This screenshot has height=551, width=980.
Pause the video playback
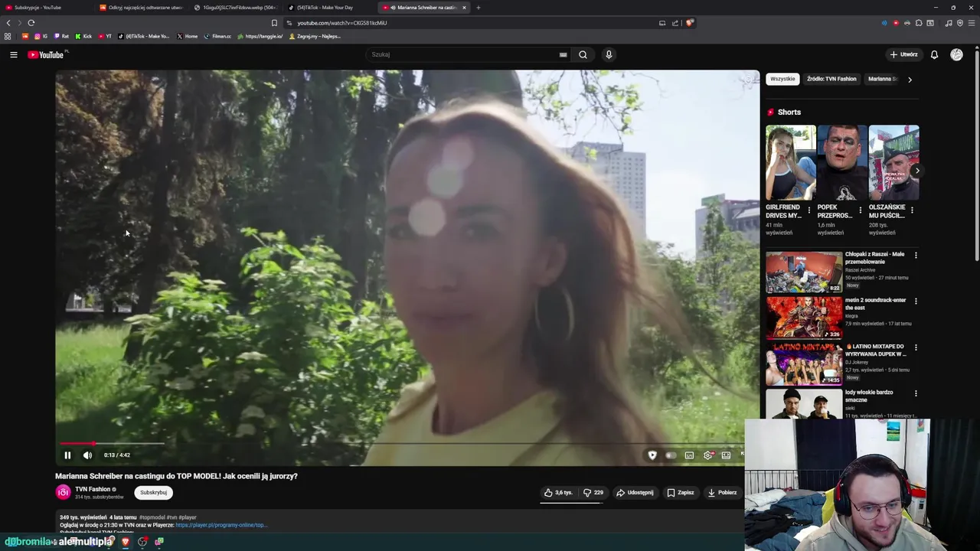click(67, 455)
